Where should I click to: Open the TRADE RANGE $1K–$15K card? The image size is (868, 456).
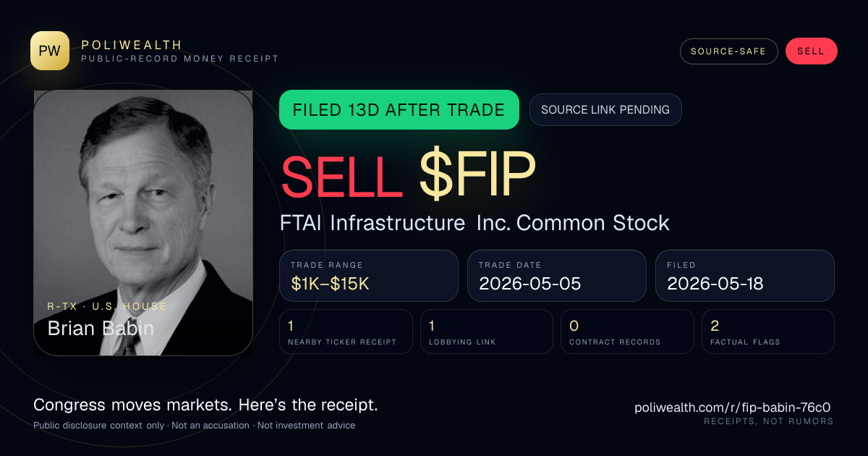point(369,276)
